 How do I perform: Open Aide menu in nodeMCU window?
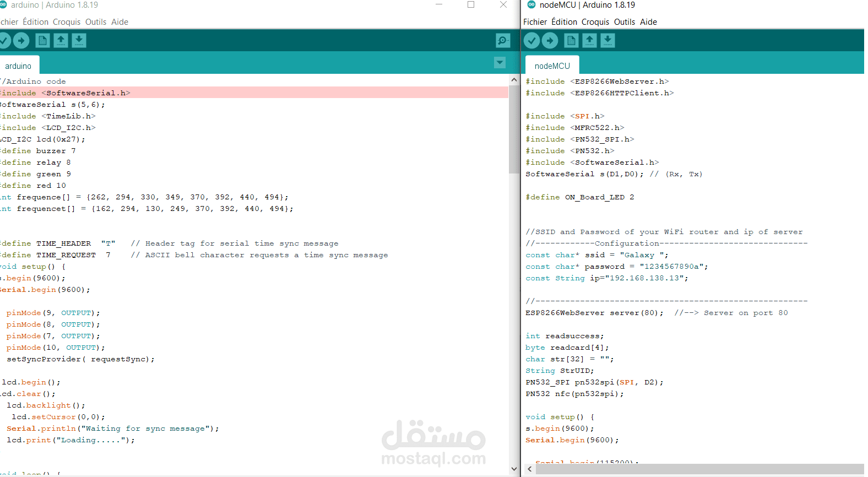pyautogui.click(x=648, y=22)
